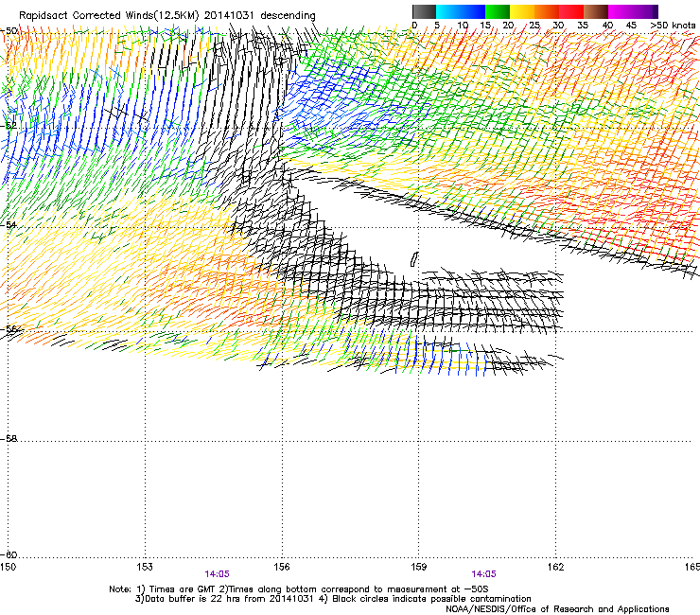This screenshot has width=700, height=615.
Task: Click the '162' longitude axis label
Action: pyautogui.click(x=556, y=567)
